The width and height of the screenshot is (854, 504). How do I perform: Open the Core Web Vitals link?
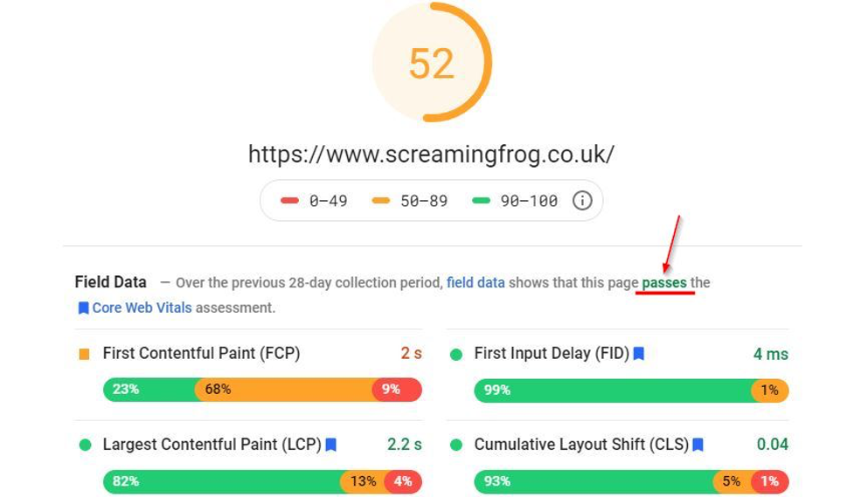tap(142, 308)
